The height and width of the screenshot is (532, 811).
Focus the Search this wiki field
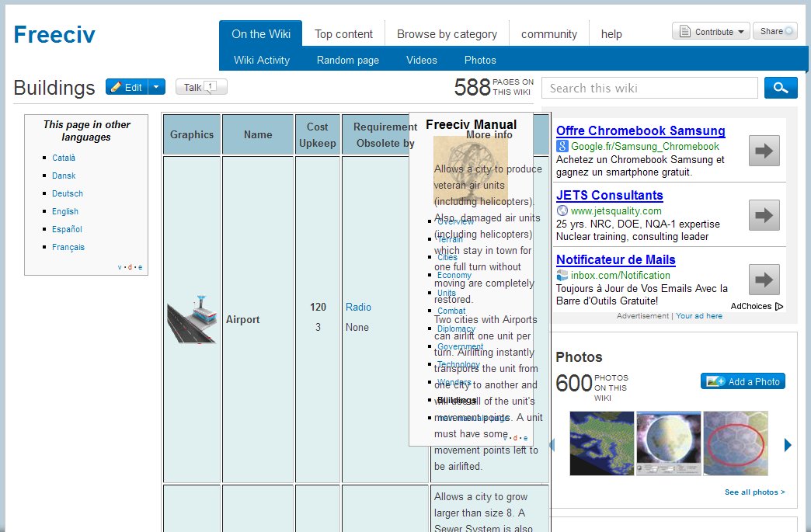(x=649, y=88)
